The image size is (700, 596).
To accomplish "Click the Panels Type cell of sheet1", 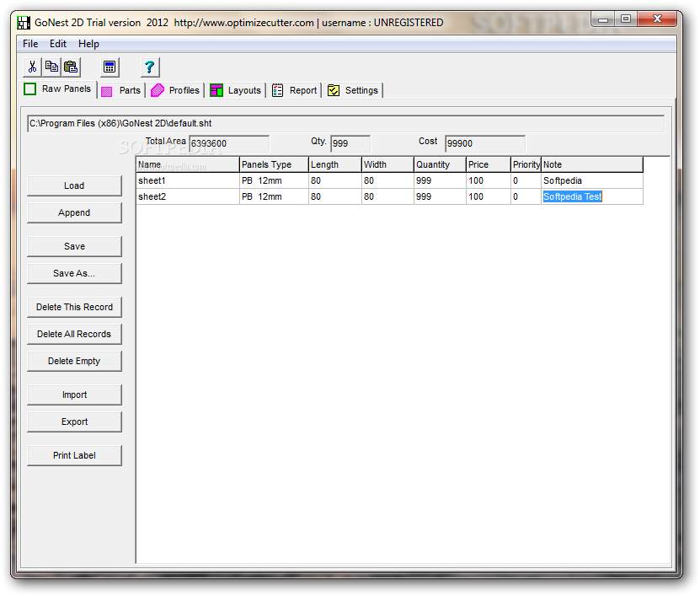I will point(274,181).
